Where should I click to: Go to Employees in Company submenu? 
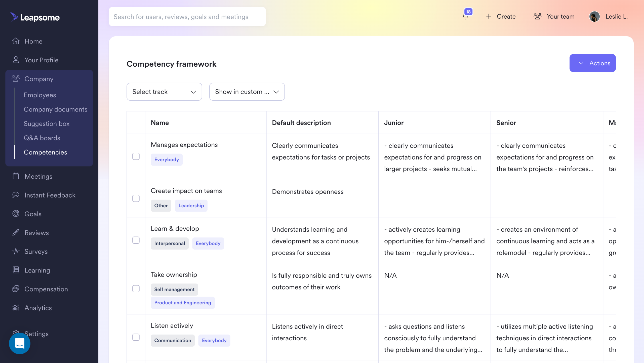point(40,95)
